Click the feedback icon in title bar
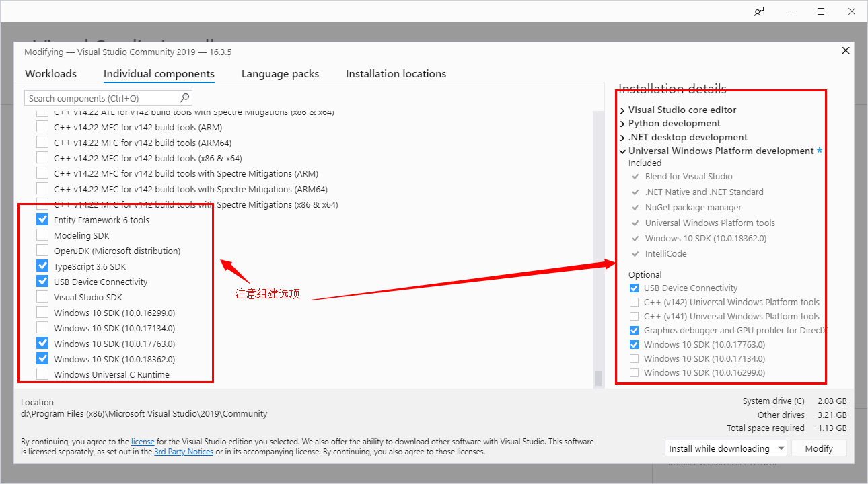The height and width of the screenshot is (484, 868). tap(759, 11)
